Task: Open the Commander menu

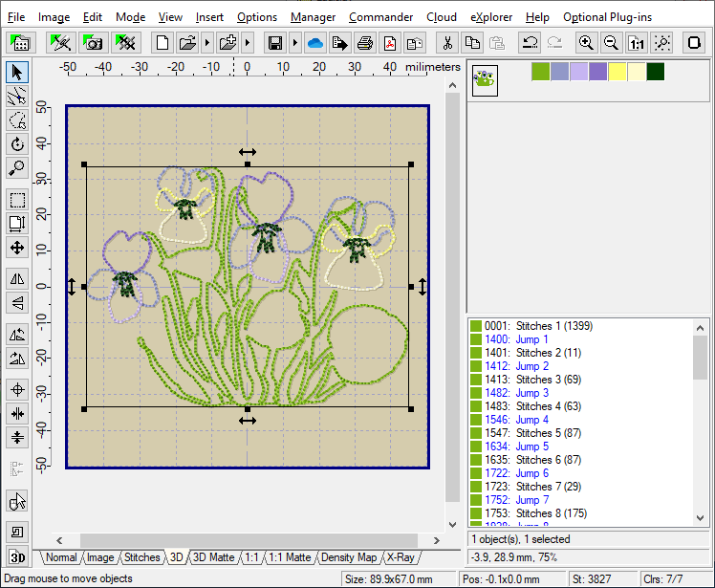Action: click(x=380, y=17)
